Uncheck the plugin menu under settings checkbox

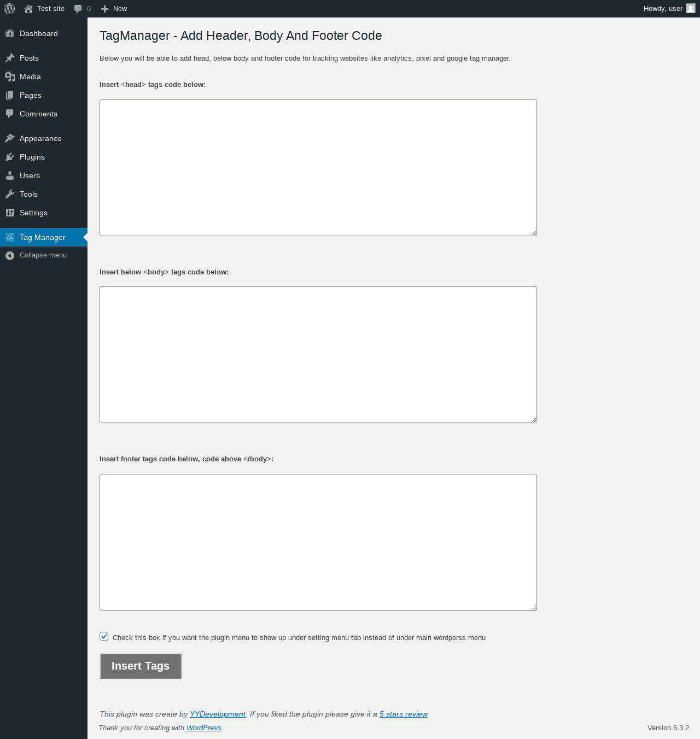coord(104,636)
